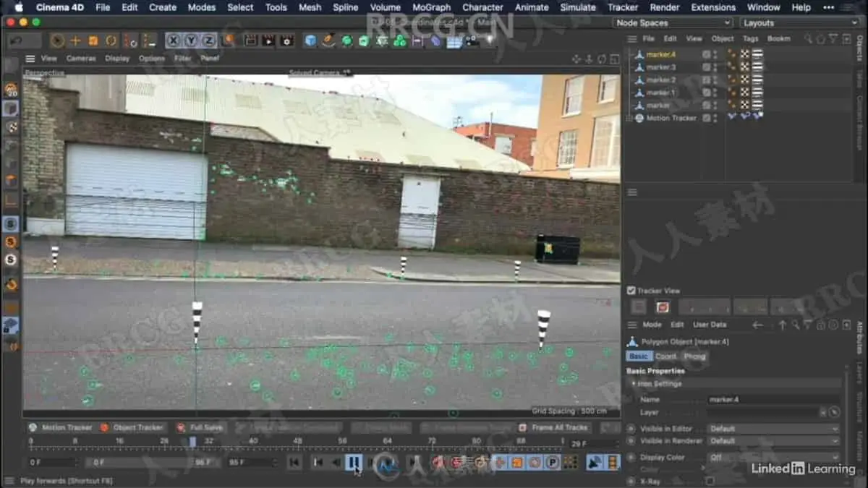Open Object Manager Tags menu
868x488 pixels.
751,38
